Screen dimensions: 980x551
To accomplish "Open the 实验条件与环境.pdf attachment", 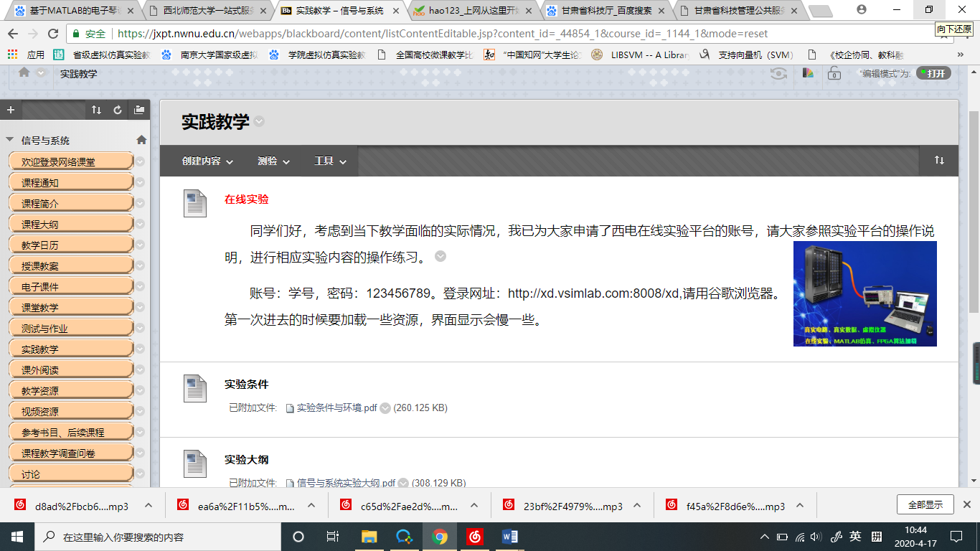I will (x=336, y=408).
